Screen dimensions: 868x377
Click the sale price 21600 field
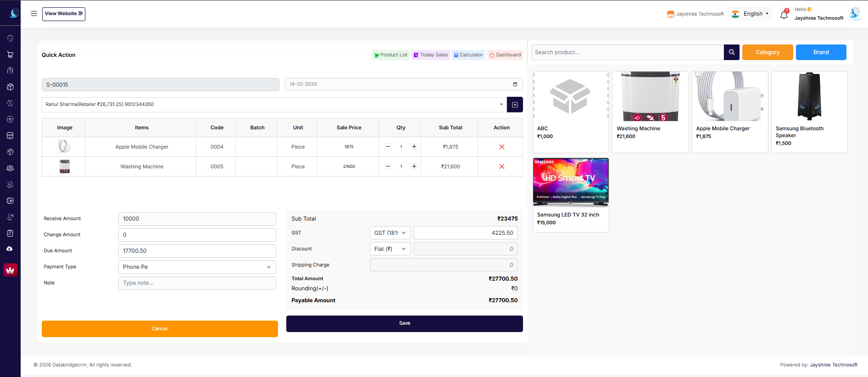pyautogui.click(x=349, y=166)
